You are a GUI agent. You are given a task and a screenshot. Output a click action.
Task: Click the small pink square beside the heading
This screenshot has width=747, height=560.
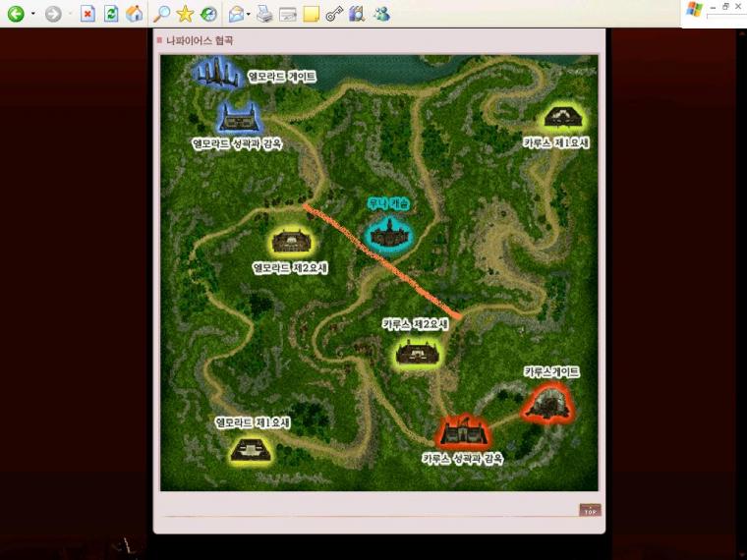pos(159,40)
